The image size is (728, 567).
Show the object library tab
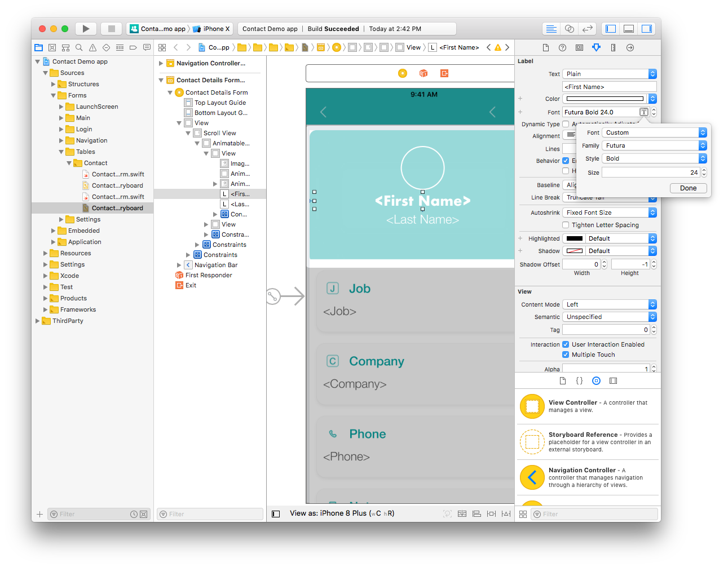[x=596, y=381]
